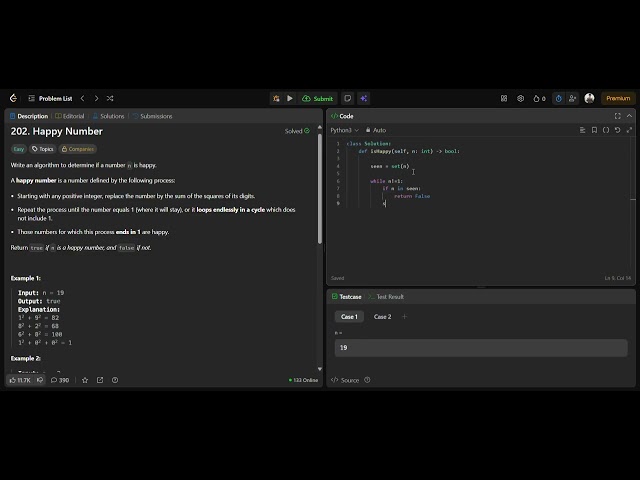Click the Online users indicator
Image resolution: width=640 pixels, height=480 pixels.
click(303, 380)
